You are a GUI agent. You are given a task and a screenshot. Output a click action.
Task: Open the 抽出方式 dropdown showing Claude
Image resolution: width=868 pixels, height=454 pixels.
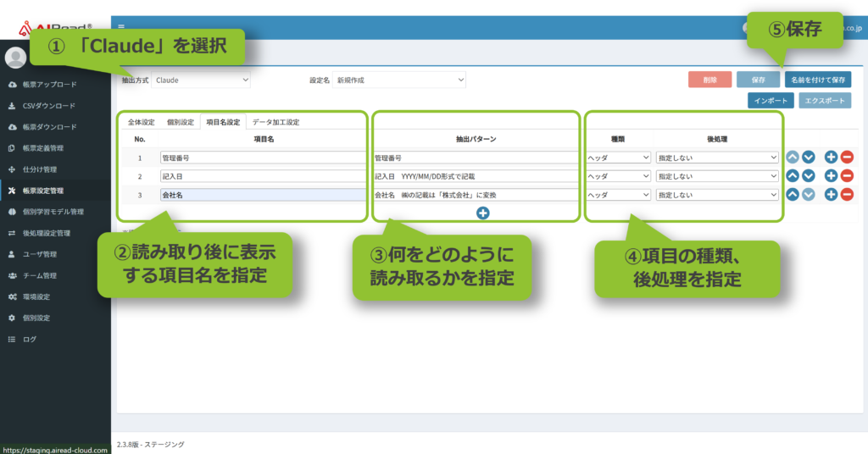(202, 80)
